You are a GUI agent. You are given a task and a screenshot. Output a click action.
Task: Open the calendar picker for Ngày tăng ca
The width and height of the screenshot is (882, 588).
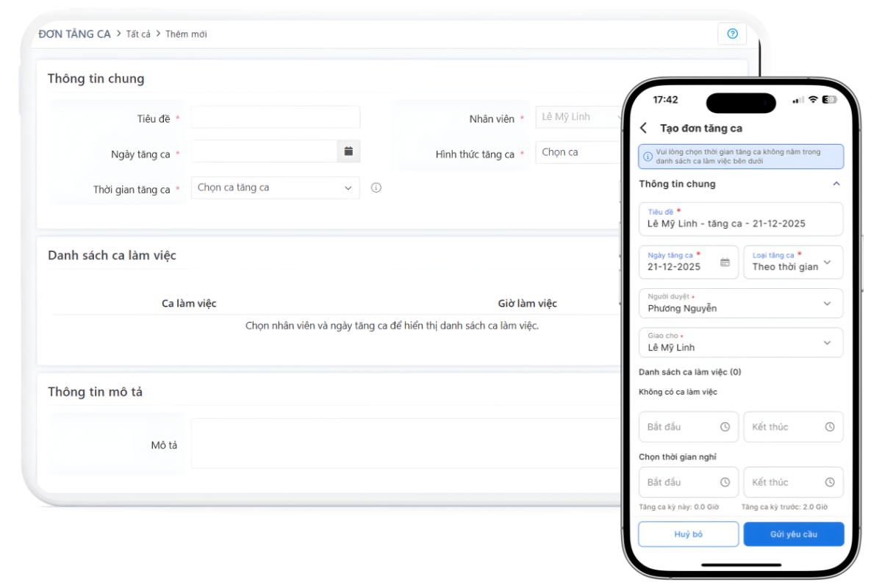[x=348, y=151]
